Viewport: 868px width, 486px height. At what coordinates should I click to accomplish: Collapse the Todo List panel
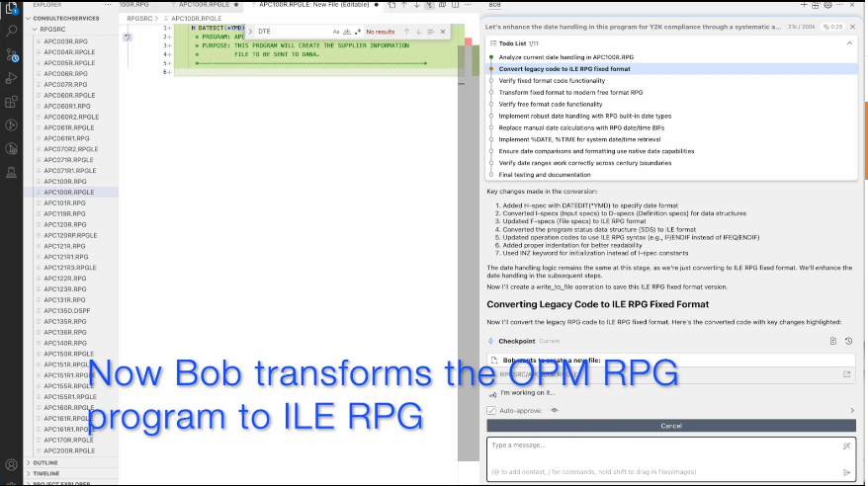tap(849, 43)
